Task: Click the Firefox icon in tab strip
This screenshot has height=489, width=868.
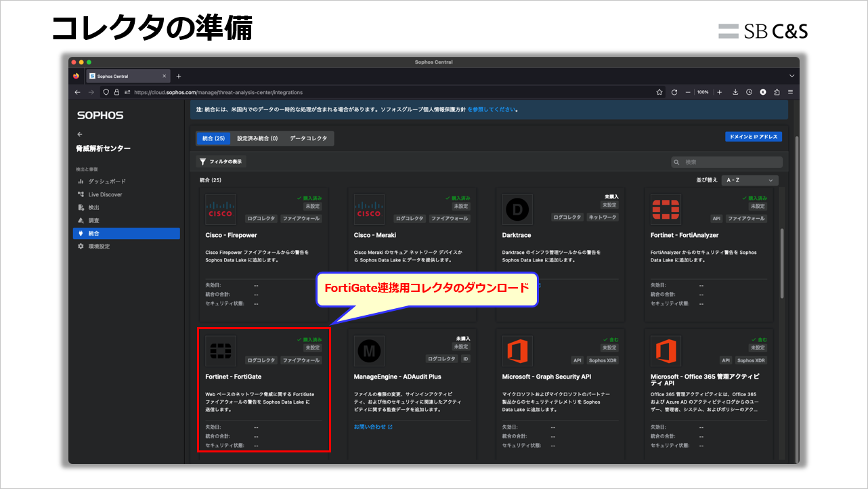Action: (77, 76)
